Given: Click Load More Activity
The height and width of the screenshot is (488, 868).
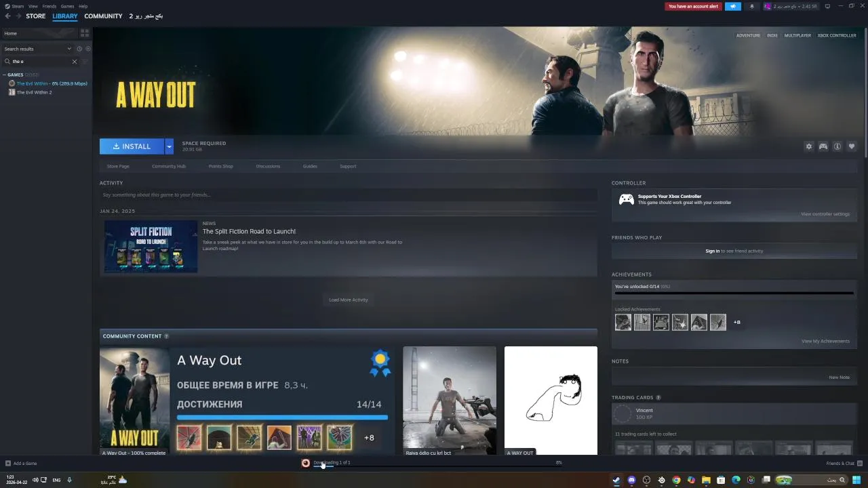Looking at the screenshot, I should pos(349,300).
